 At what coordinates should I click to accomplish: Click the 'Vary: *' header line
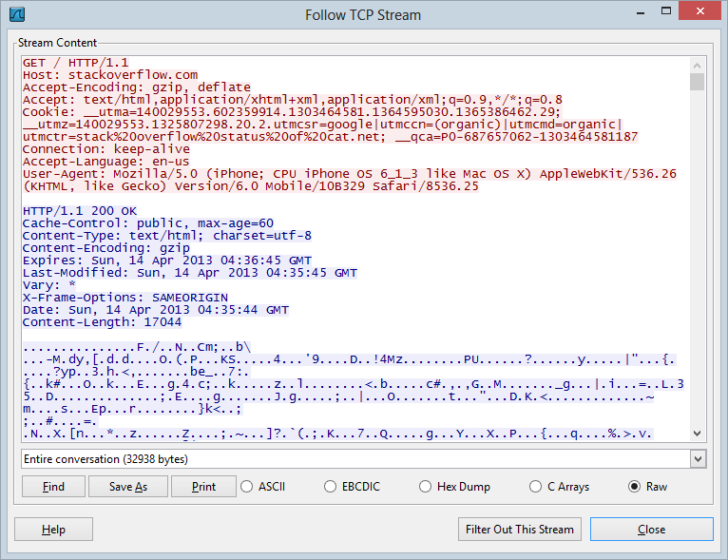click(x=49, y=285)
